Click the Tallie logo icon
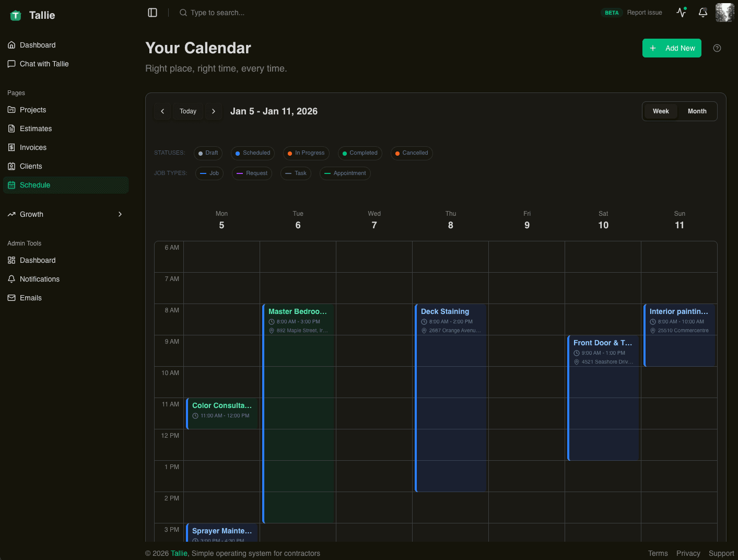 (x=15, y=15)
